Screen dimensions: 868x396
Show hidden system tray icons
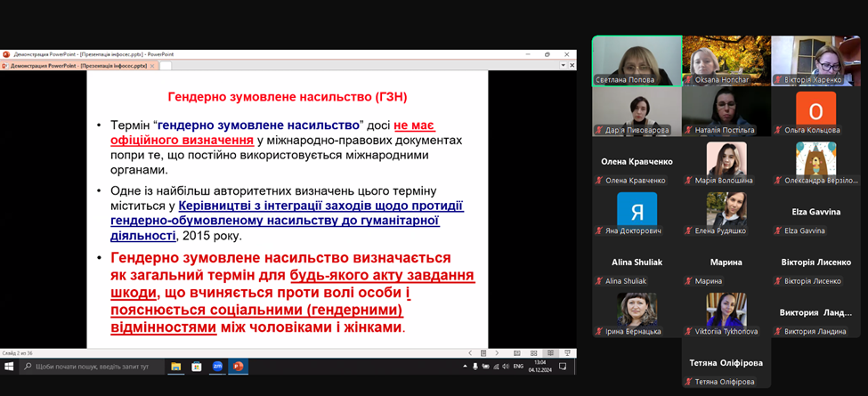[x=465, y=366]
